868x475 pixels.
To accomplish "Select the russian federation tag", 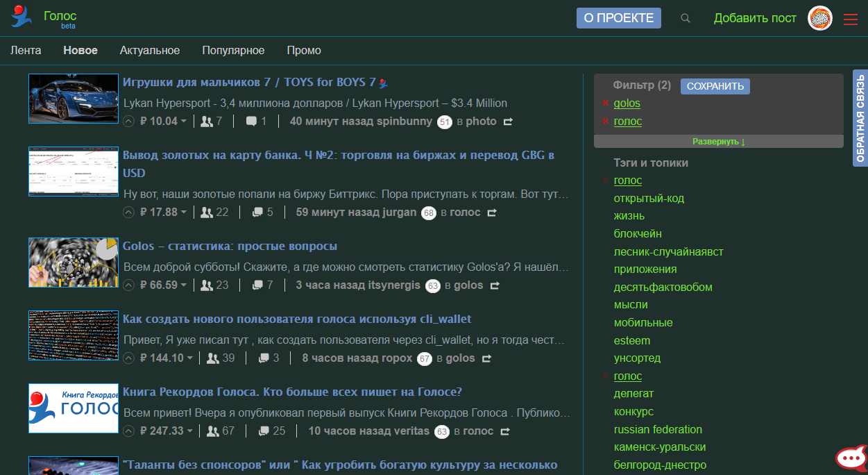I will [x=658, y=430].
